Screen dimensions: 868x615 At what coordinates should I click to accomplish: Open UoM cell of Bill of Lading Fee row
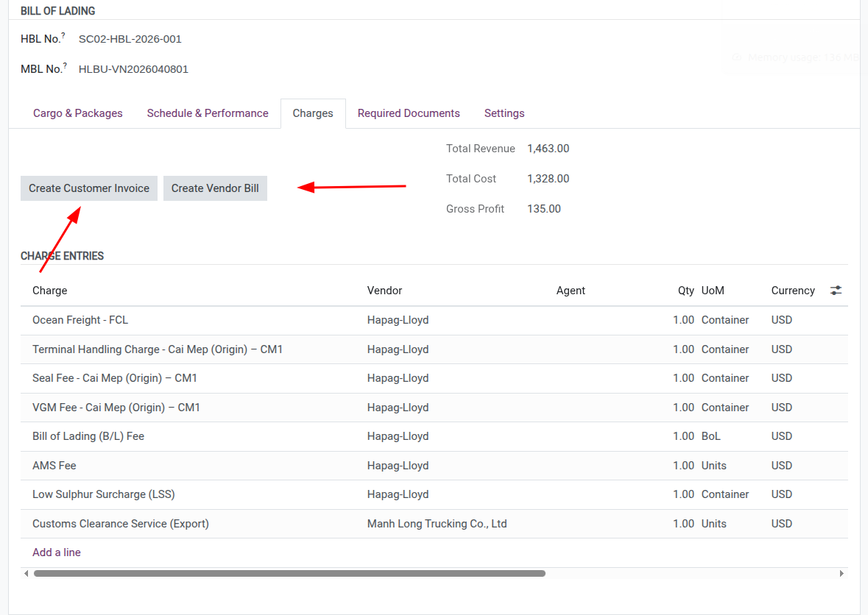click(711, 436)
